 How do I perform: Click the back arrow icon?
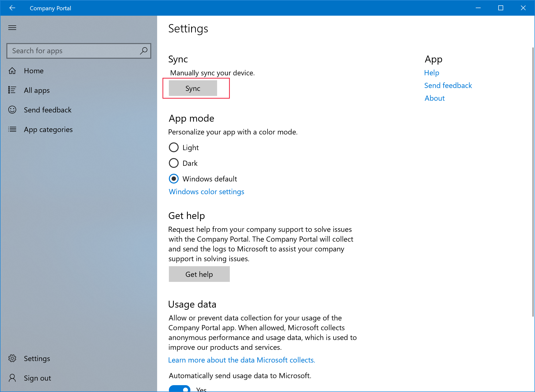pyautogui.click(x=12, y=7)
